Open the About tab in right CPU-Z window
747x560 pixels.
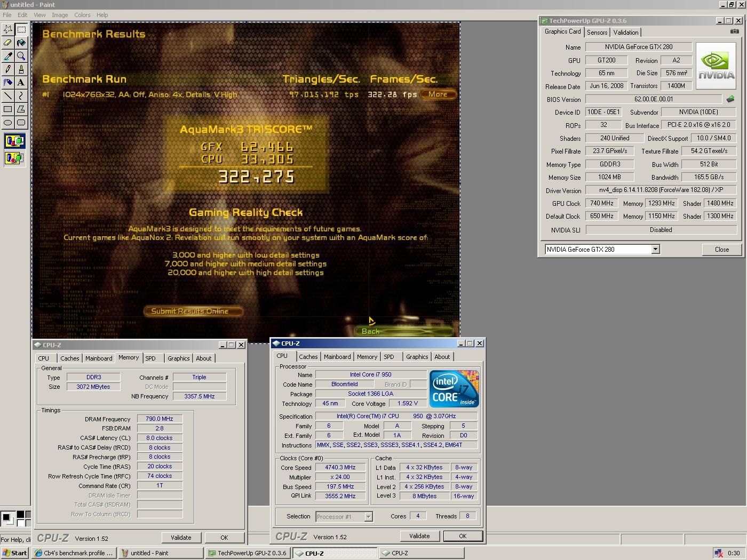click(x=442, y=357)
